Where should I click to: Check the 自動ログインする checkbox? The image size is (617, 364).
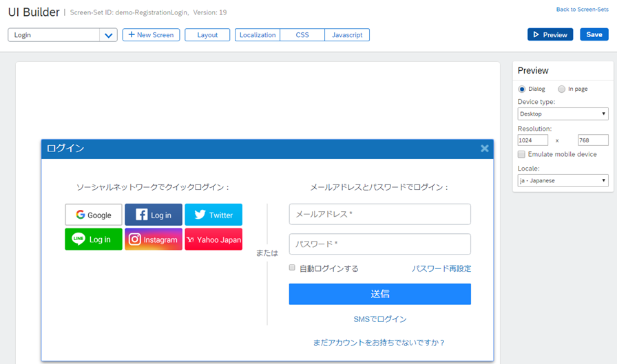click(292, 268)
